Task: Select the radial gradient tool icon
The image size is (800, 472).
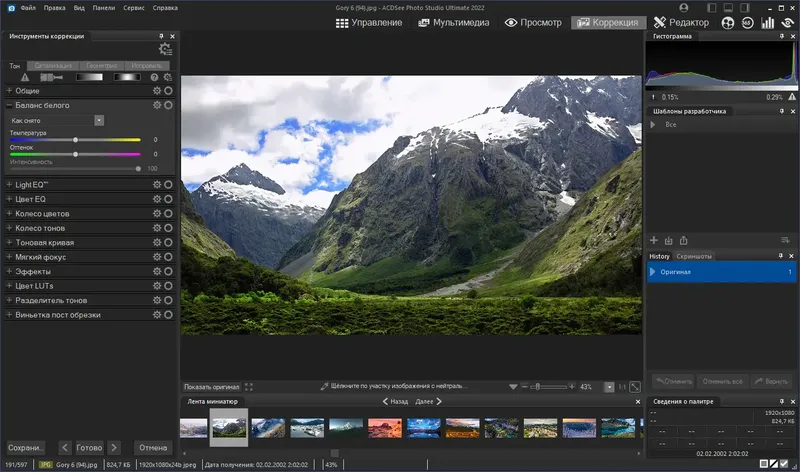Action: point(127,77)
